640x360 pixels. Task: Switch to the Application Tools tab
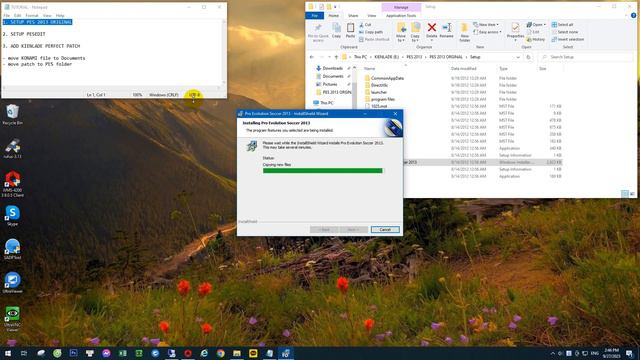[401, 16]
